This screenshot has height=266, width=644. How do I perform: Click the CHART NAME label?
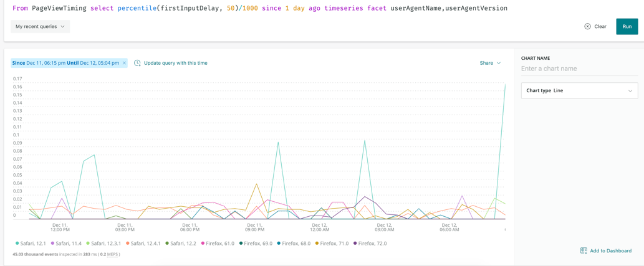pos(535,59)
